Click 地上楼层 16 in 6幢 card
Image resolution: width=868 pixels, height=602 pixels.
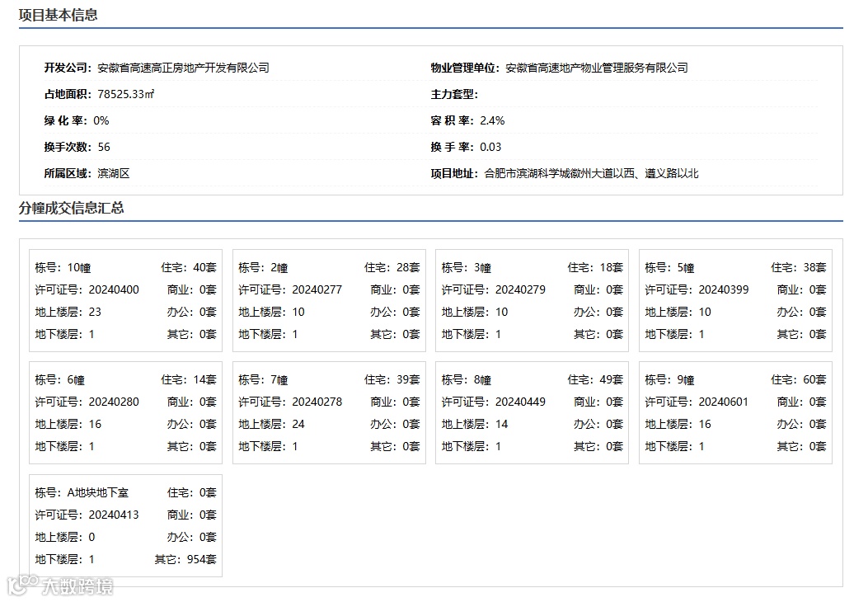[x=68, y=424]
